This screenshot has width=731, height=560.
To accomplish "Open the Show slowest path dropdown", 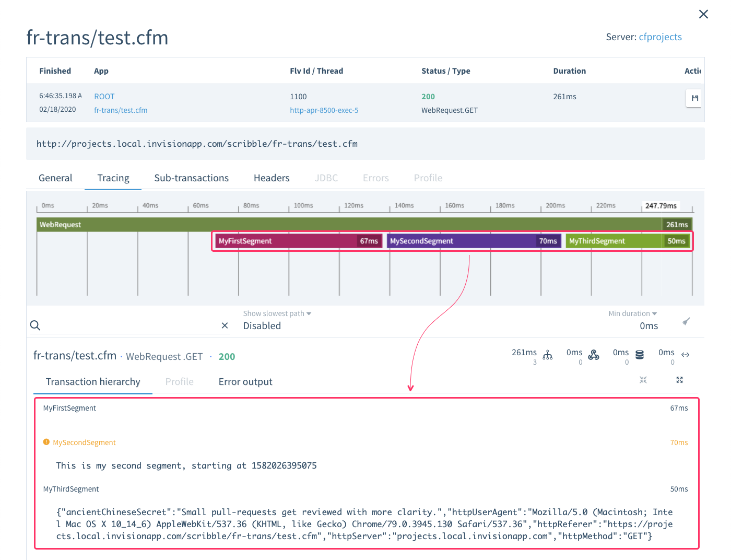I will (x=277, y=313).
